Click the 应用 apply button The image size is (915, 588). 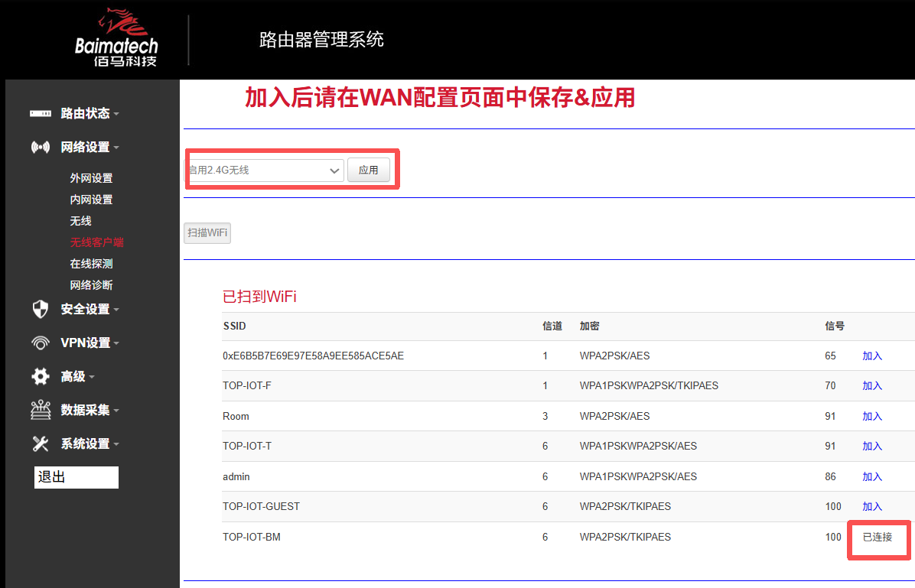tap(369, 169)
